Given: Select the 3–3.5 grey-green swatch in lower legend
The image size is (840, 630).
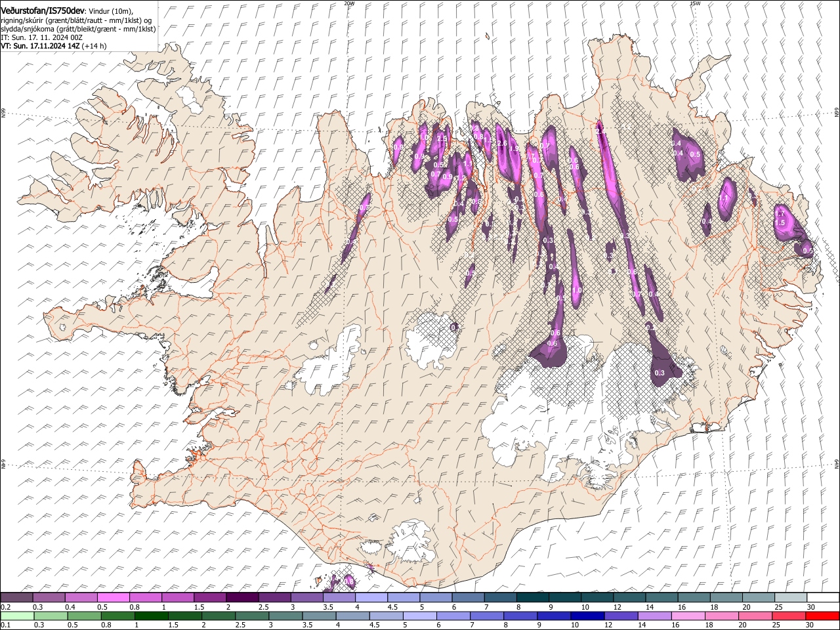Looking at the screenshot, I should (x=285, y=616).
